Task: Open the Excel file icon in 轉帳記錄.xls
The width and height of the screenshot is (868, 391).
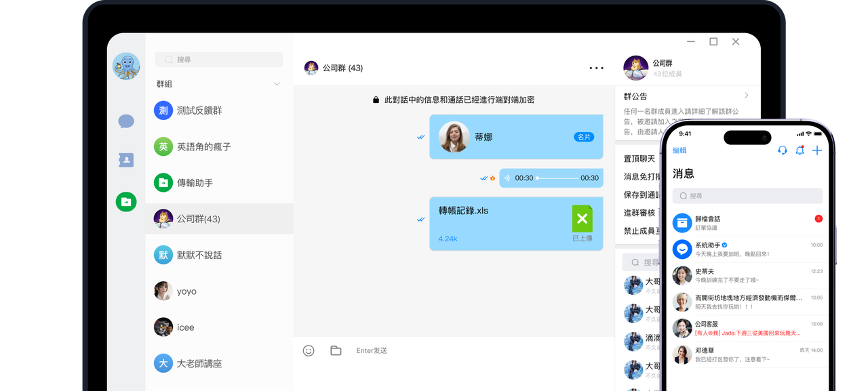Action: pyautogui.click(x=582, y=219)
